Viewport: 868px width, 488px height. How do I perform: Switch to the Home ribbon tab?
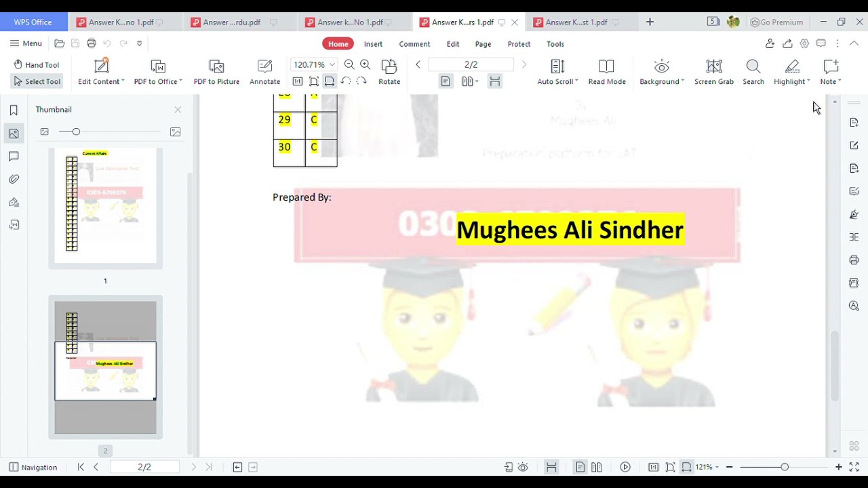click(338, 43)
